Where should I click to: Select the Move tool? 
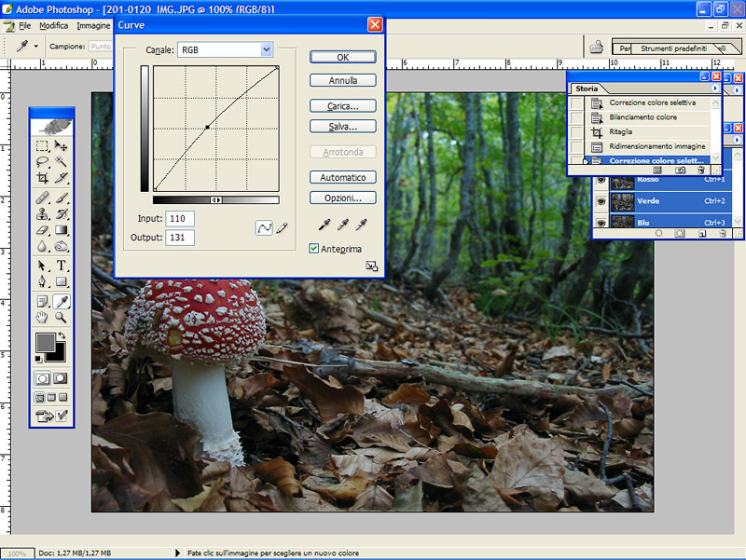(61, 145)
